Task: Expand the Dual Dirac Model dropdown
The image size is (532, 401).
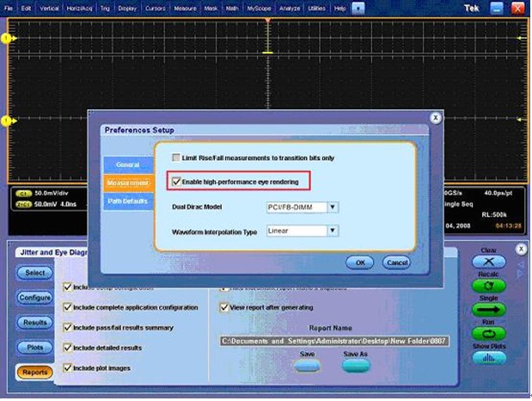Action: [333, 207]
